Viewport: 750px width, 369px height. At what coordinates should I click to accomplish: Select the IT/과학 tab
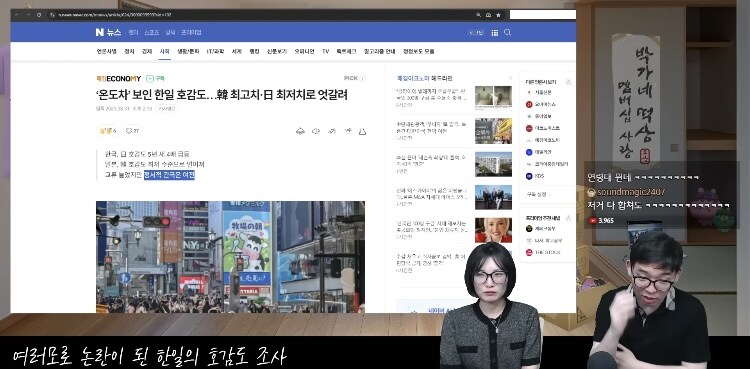215,51
